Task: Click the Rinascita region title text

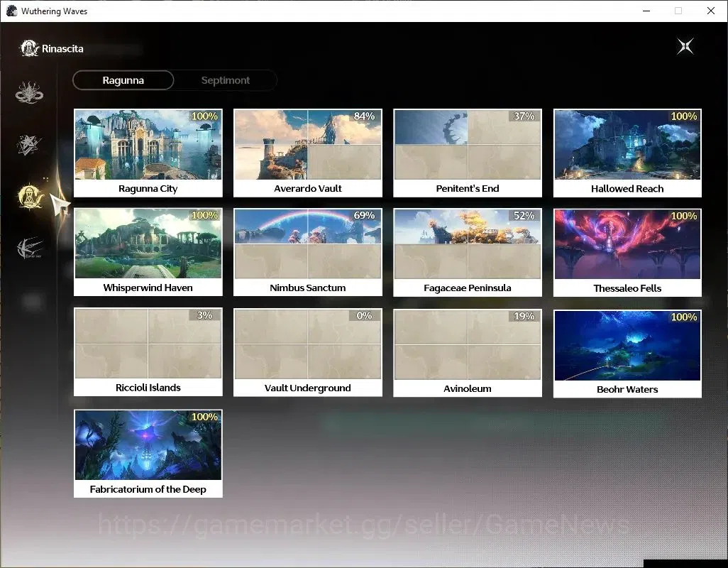Action: (62, 49)
